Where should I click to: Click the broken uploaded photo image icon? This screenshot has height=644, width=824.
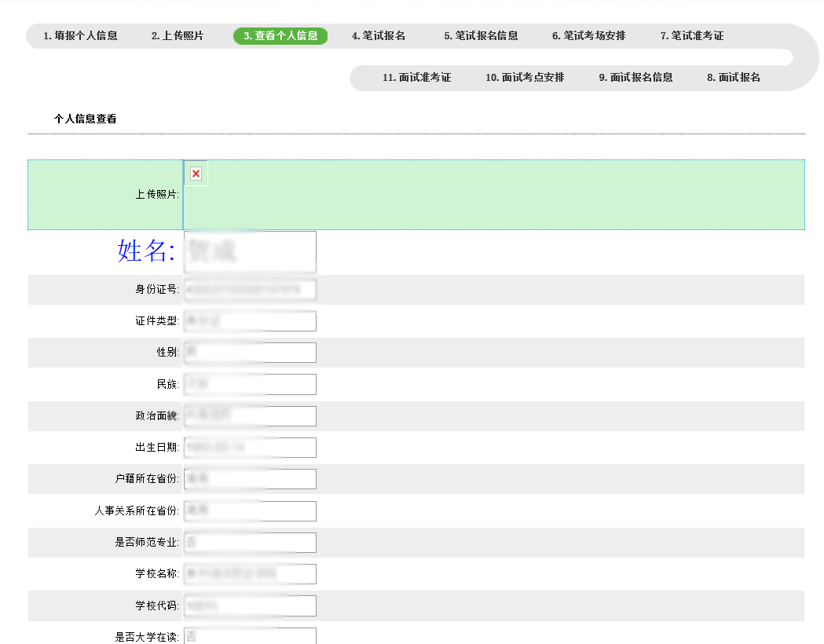tap(196, 174)
